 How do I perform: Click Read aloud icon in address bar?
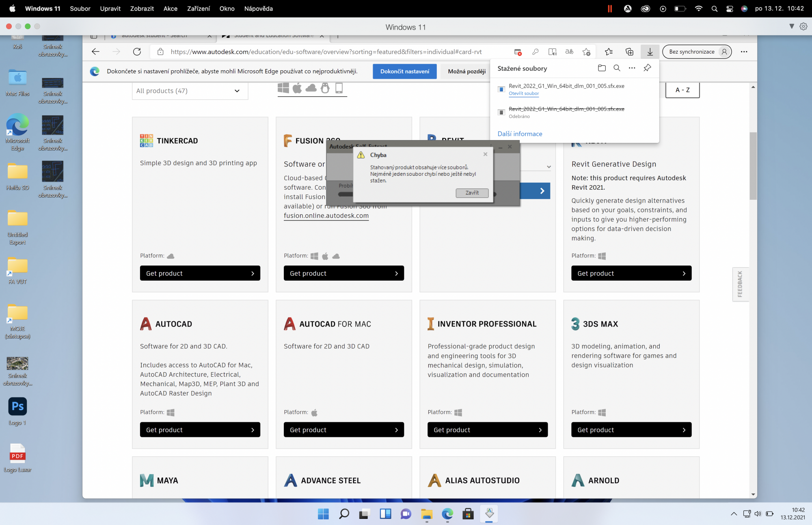[552, 52]
